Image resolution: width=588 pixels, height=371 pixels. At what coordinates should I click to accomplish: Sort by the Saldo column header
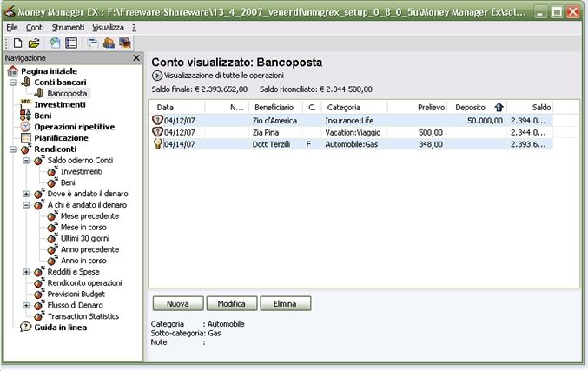pos(530,107)
